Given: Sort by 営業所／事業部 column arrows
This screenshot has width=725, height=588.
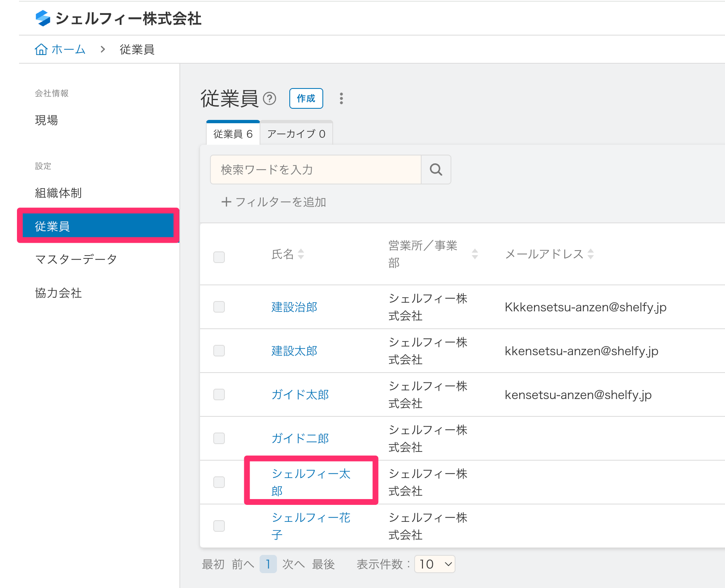Looking at the screenshot, I should tap(475, 254).
